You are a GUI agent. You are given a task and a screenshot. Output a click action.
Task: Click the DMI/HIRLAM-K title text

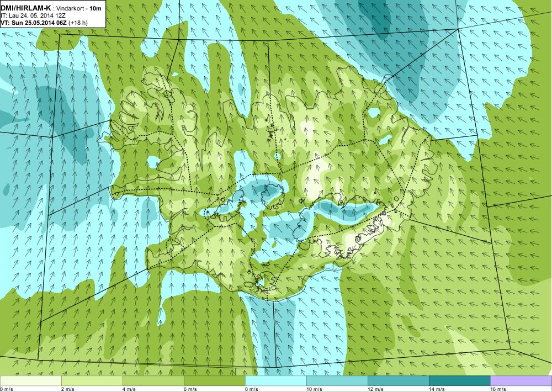coord(26,8)
